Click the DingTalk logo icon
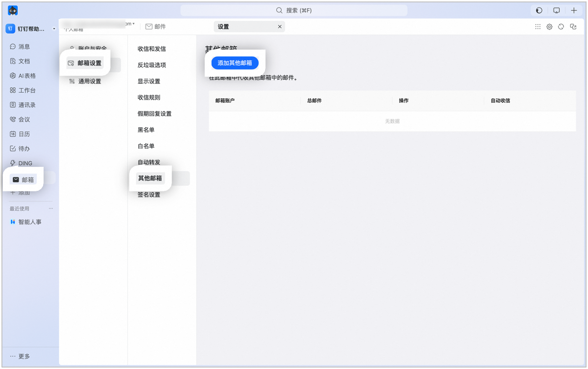The image size is (588, 369). (x=13, y=10)
